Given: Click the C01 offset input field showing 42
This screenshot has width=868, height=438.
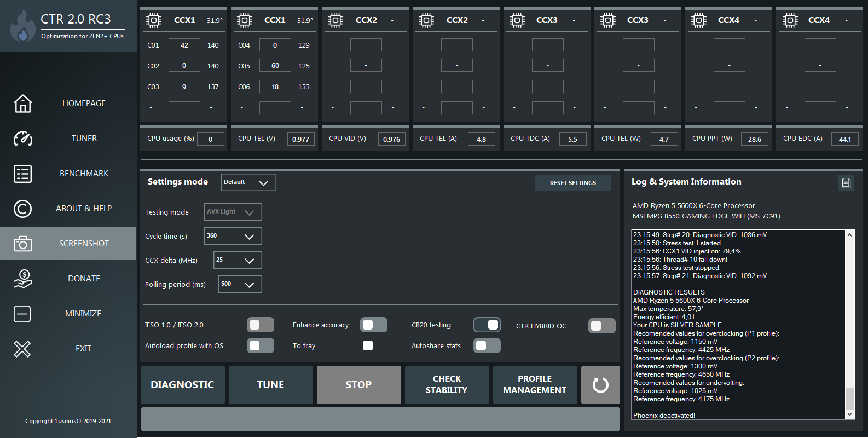Looking at the screenshot, I should (x=184, y=45).
